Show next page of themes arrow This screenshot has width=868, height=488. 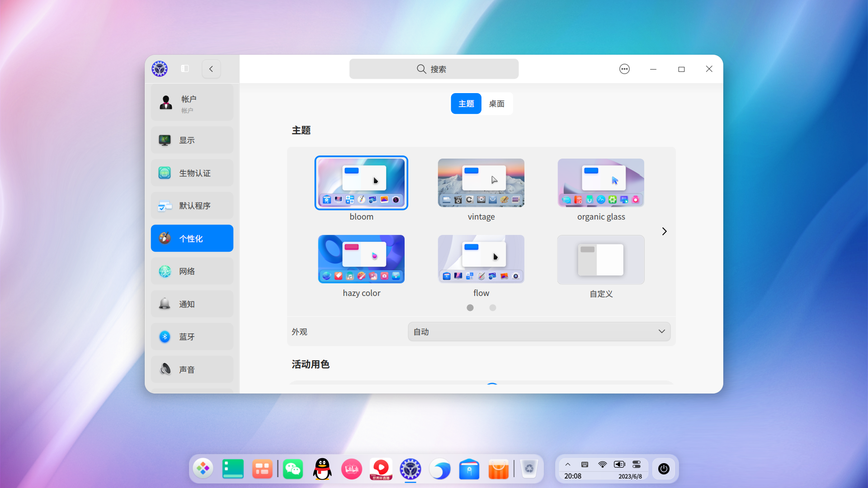(664, 231)
